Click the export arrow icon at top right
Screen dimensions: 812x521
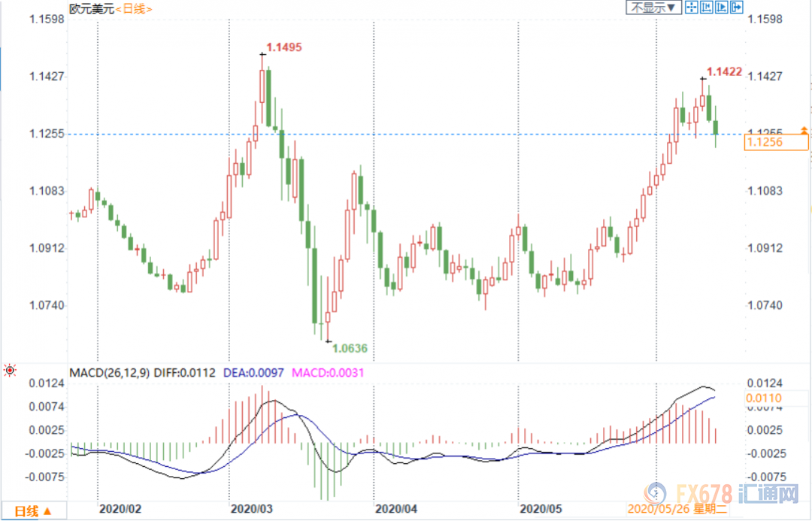click(x=737, y=8)
